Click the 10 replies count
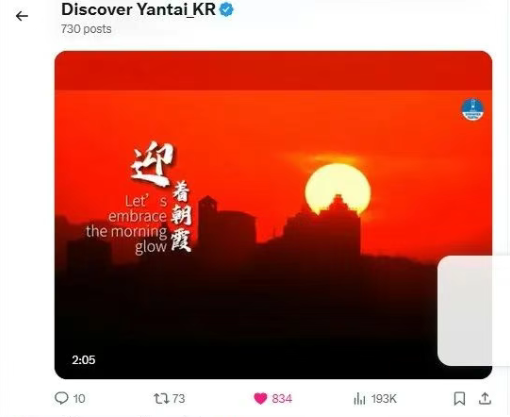 tap(79, 399)
